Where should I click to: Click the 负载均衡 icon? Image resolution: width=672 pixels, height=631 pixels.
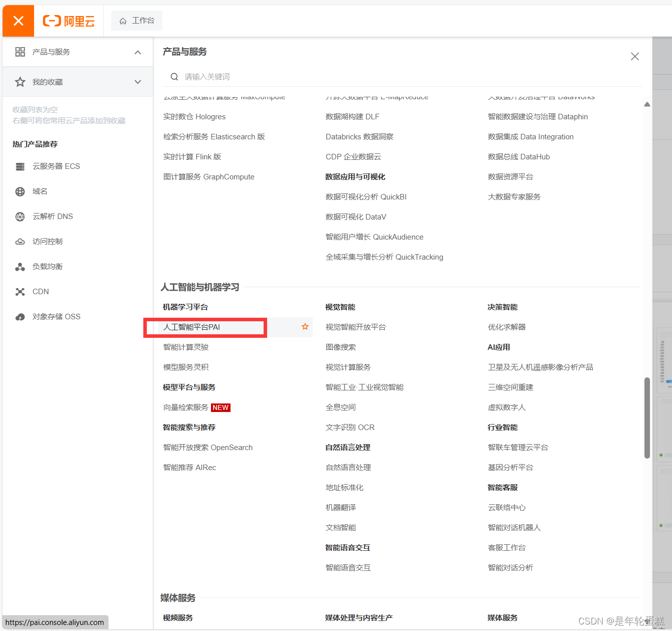[20, 267]
